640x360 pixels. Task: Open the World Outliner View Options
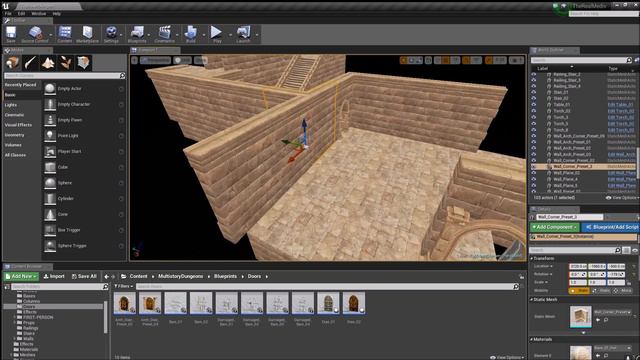click(x=622, y=198)
